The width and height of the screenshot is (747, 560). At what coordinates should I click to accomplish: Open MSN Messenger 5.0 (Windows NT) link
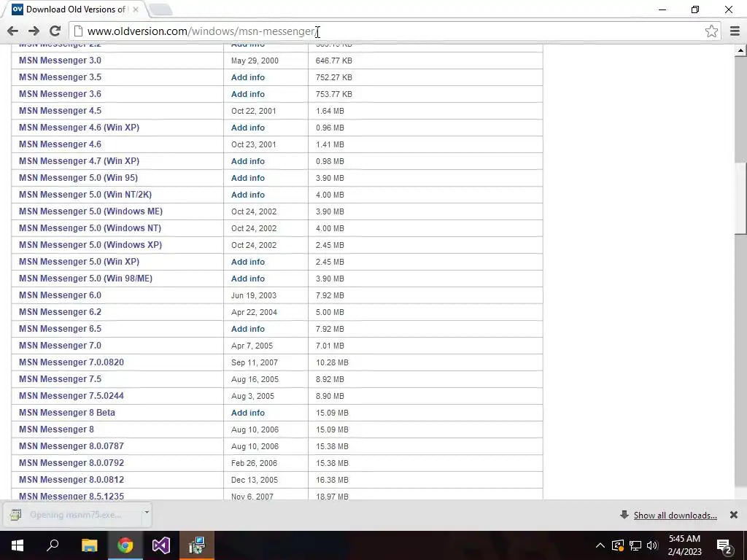(90, 228)
